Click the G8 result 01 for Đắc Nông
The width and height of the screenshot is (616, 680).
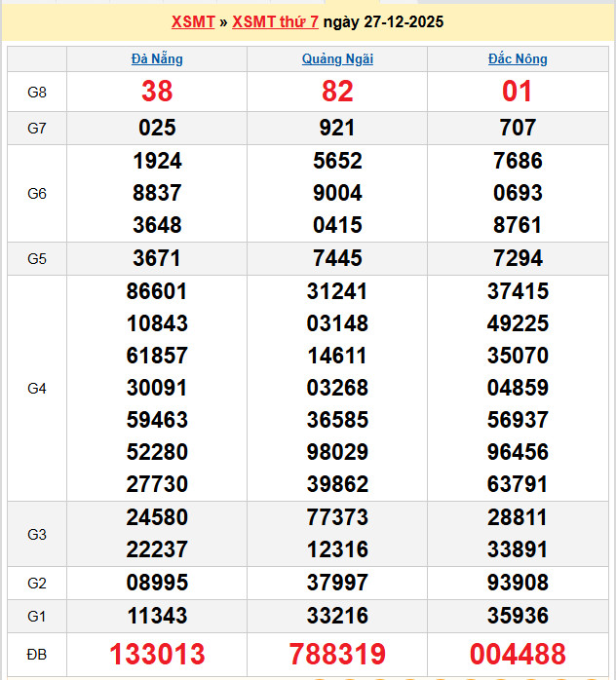[517, 92]
